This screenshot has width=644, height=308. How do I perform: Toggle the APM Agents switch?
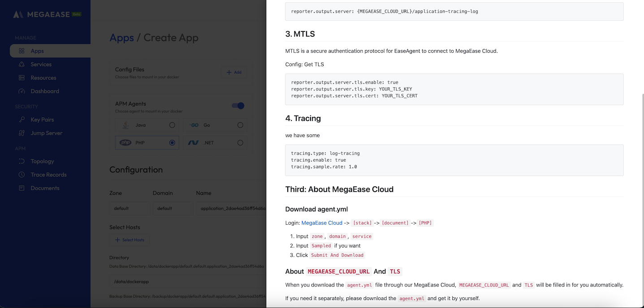coord(238,106)
